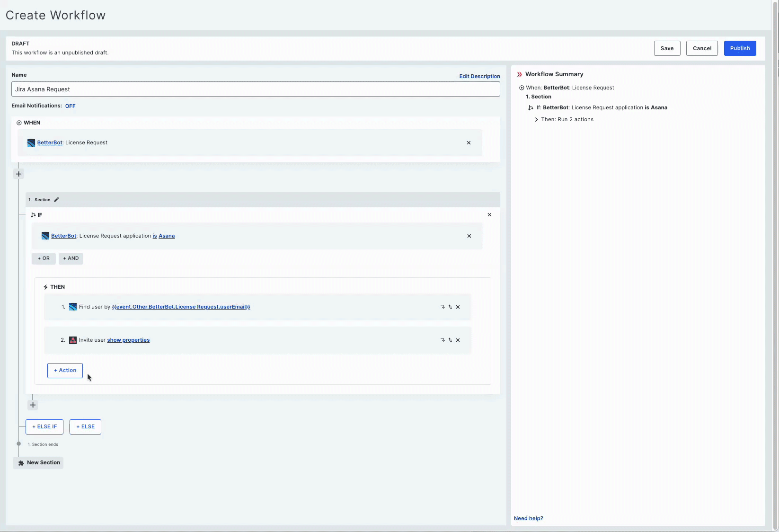Click the plus icon below the WHEN block

[19, 174]
